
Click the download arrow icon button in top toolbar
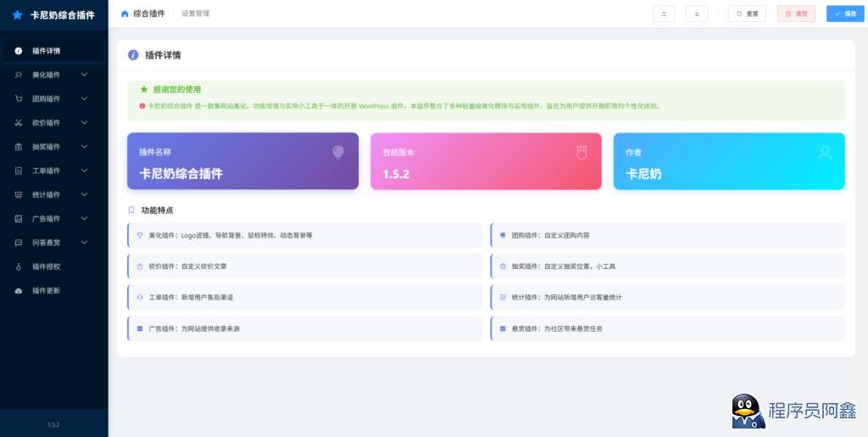[697, 14]
